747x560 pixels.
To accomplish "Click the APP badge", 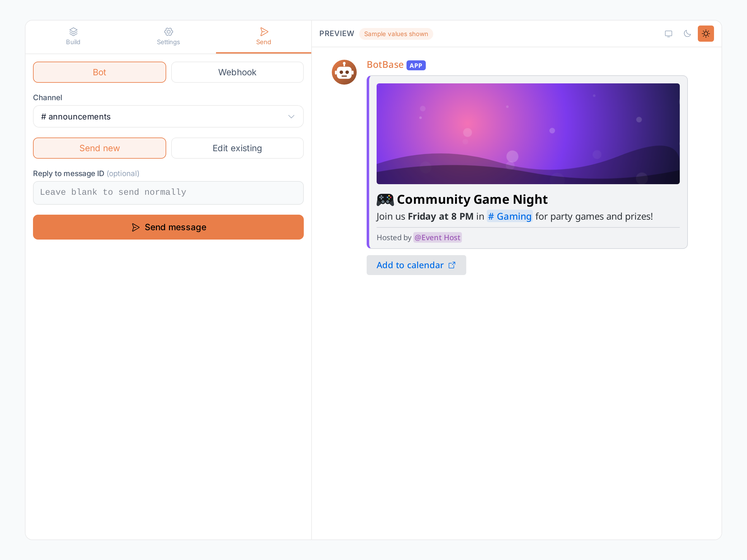I will coord(416,65).
